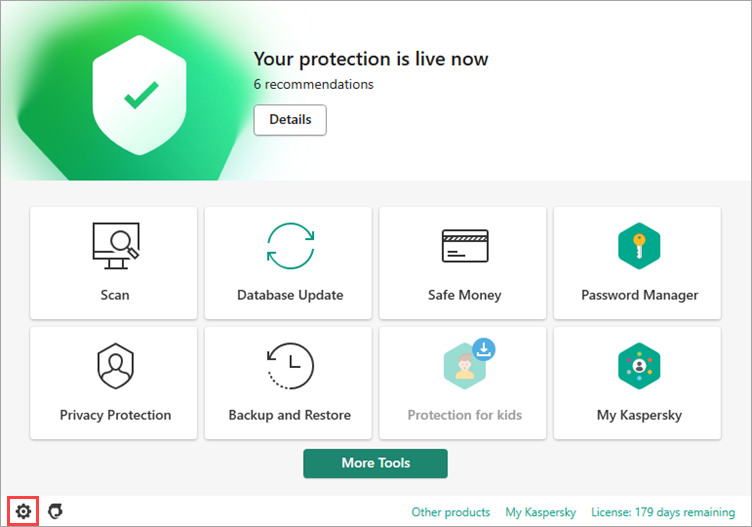Open recommendation Details
752x527 pixels.
pyautogui.click(x=290, y=120)
